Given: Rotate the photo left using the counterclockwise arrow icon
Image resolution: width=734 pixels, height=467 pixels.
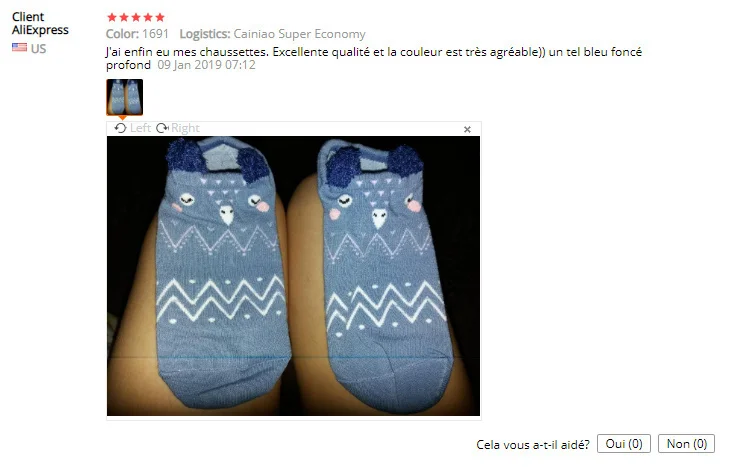Looking at the screenshot, I should pyautogui.click(x=120, y=128).
